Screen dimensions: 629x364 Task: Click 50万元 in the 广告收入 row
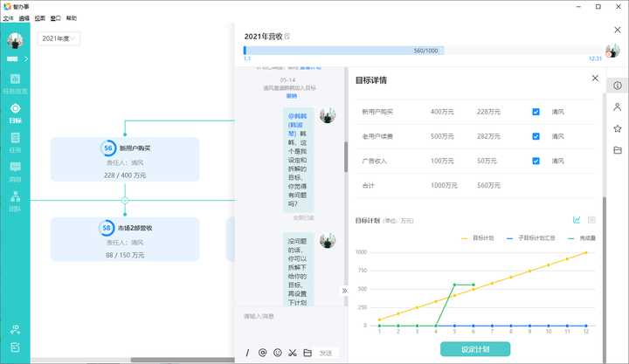(487, 161)
